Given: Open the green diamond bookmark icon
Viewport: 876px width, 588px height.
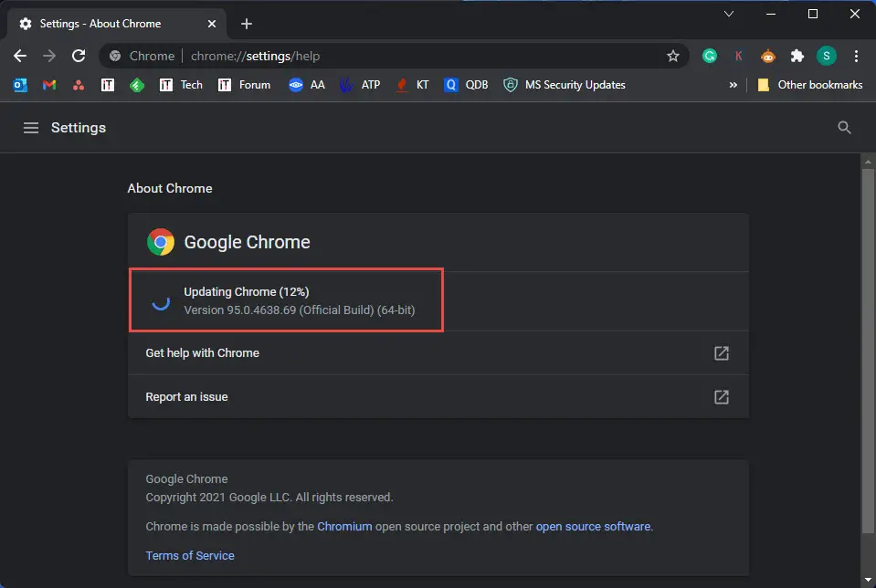Looking at the screenshot, I should pos(137,85).
